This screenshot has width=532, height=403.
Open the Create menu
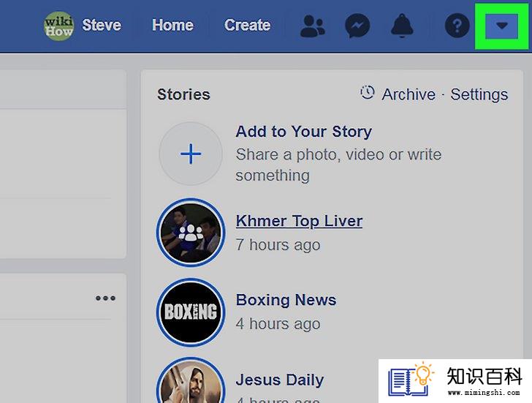coord(247,25)
